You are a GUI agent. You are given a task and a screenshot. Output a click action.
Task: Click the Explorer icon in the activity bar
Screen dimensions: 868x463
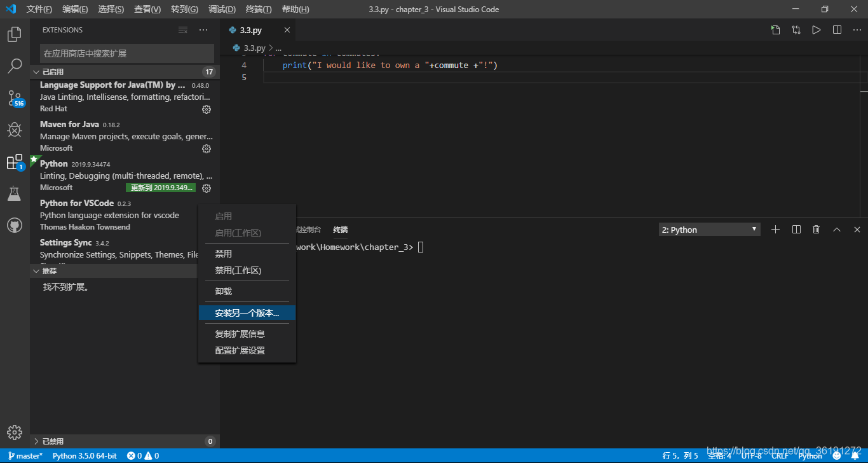(15, 35)
